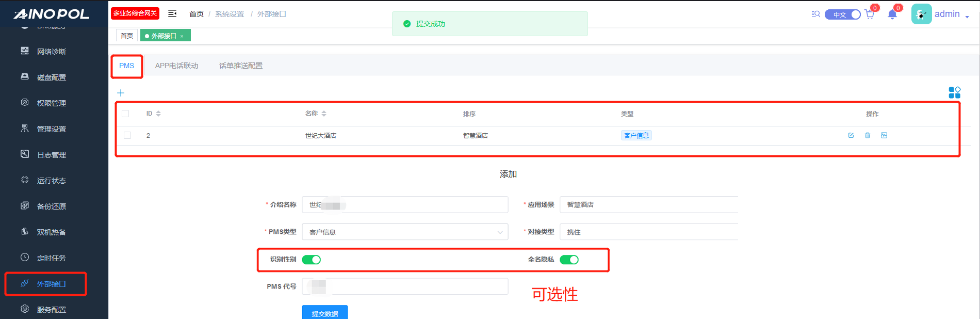Open the shopping cart icon in header
The width and height of the screenshot is (980, 319).
(x=870, y=14)
